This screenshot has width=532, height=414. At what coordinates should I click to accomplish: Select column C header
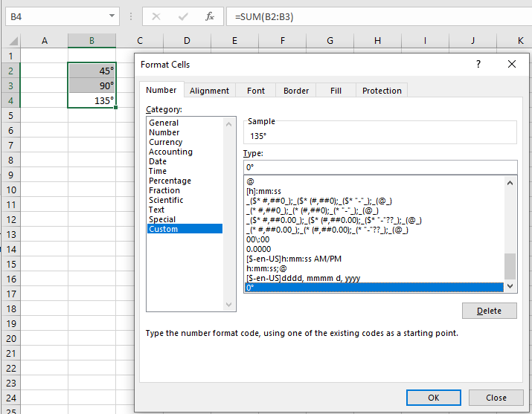pos(140,41)
